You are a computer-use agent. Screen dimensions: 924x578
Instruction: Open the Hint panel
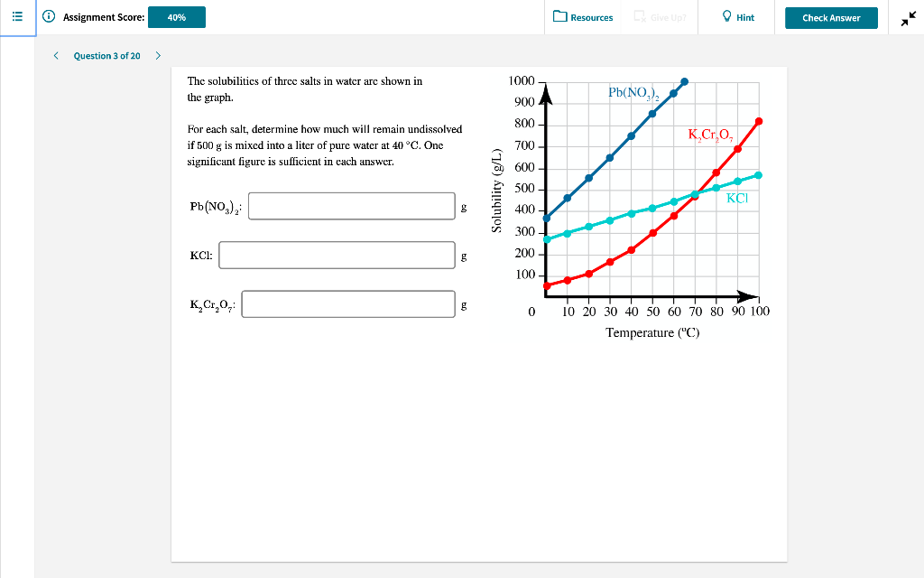737,16
